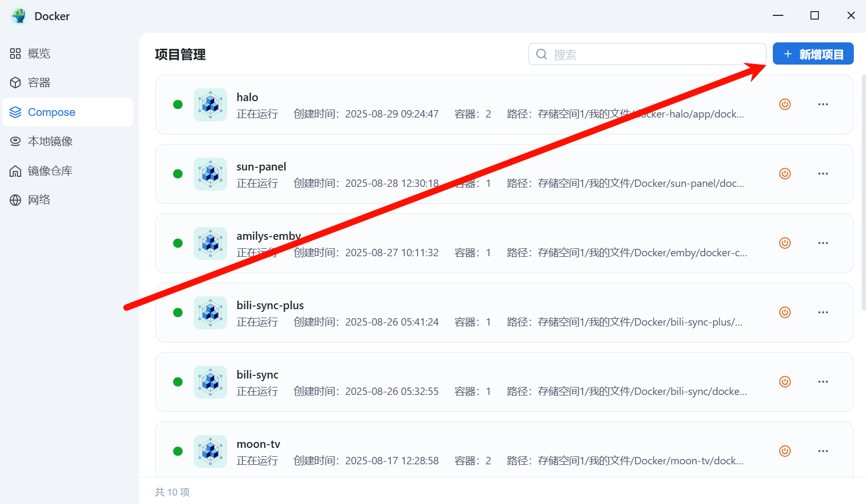The width and height of the screenshot is (866, 504).
Task: Click creation time 2025-08-26 05:32:55
Action: (392, 391)
